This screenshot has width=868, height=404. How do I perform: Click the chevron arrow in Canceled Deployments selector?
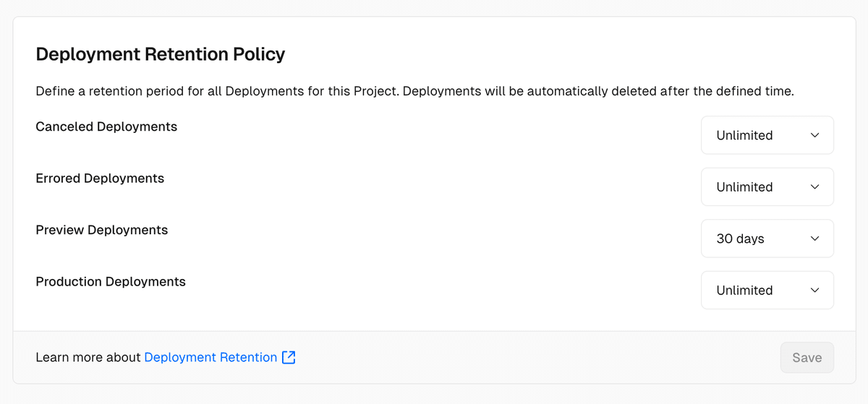pyautogui.click(x=815, y=135)
